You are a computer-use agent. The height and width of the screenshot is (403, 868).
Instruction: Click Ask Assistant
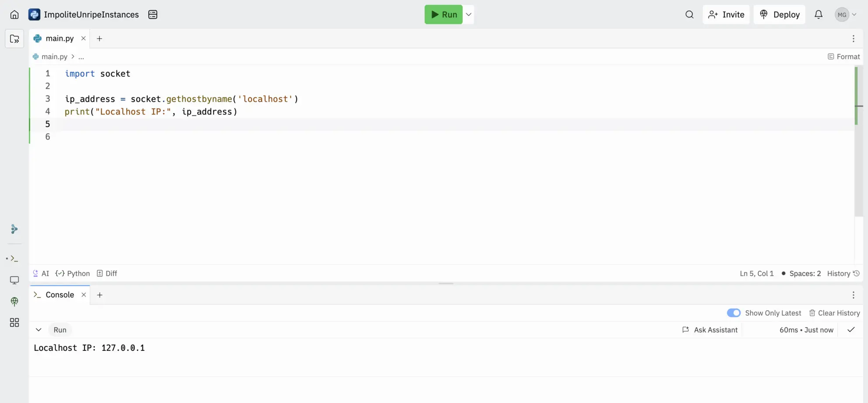710,330
